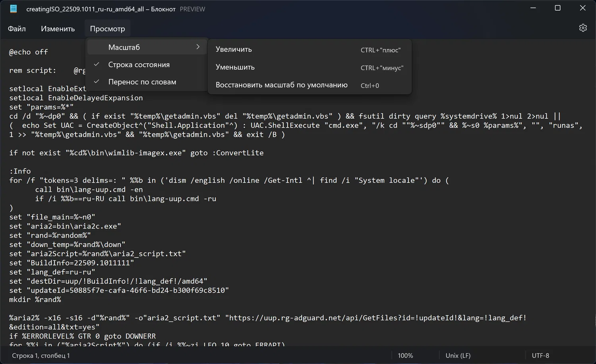
Task: Toggle Перенос по словам word wrap
Action: (142, 82)
